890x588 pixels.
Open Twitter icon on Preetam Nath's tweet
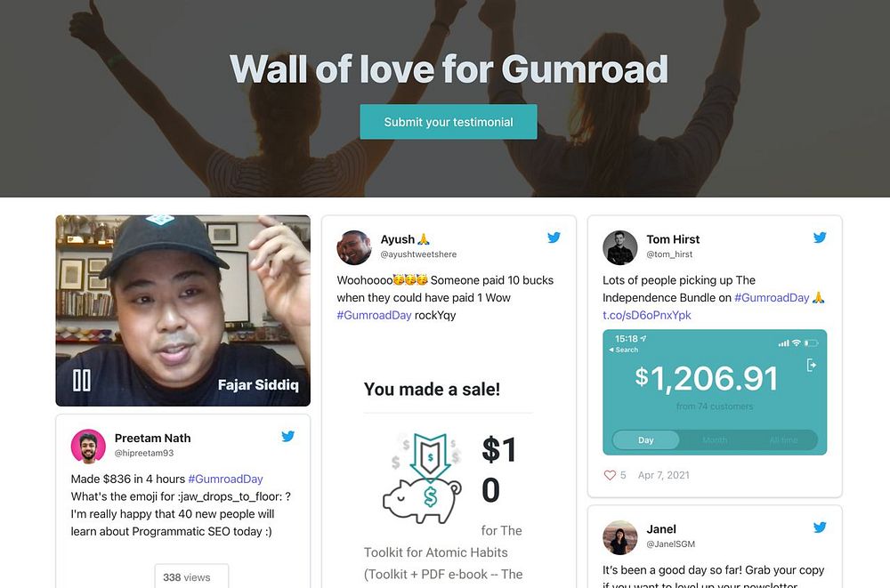click(x=287, y=436)
